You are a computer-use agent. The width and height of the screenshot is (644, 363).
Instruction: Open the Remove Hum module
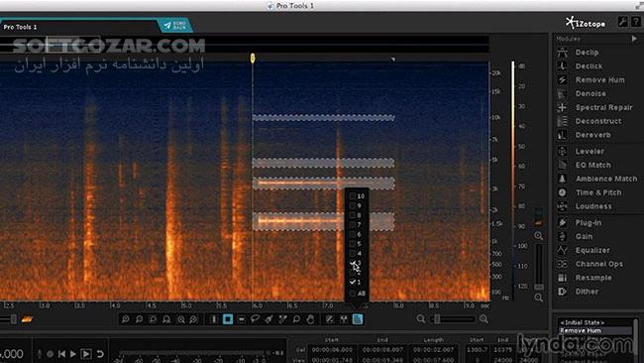(599, 79)
